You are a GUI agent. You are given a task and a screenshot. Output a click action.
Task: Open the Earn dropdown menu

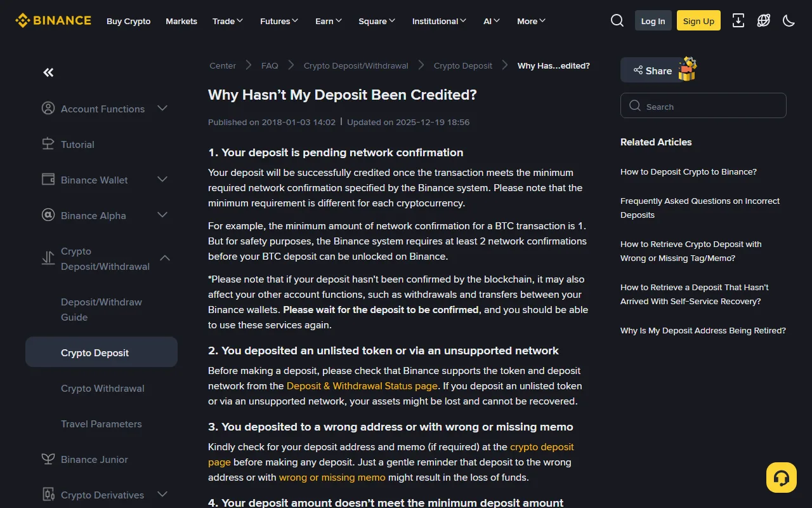point(329,21)
